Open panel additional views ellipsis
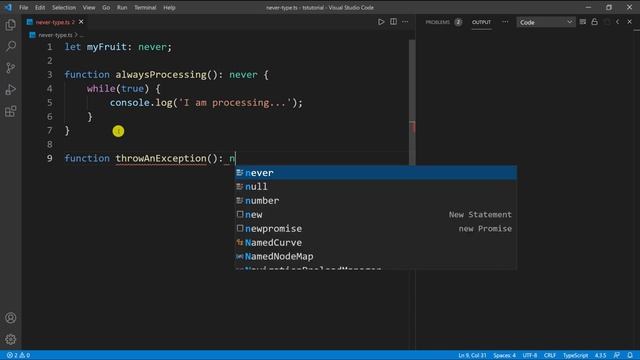The image size is (640, 360). pos(505,22)
